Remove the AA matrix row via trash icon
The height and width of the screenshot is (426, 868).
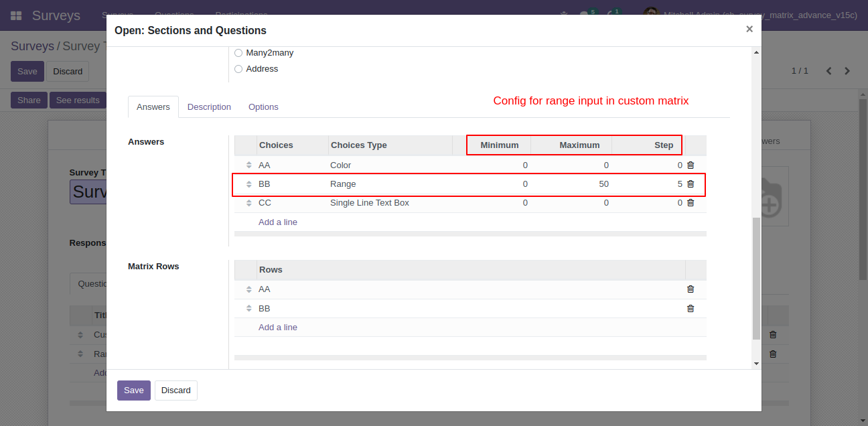[x=691, y=289]
